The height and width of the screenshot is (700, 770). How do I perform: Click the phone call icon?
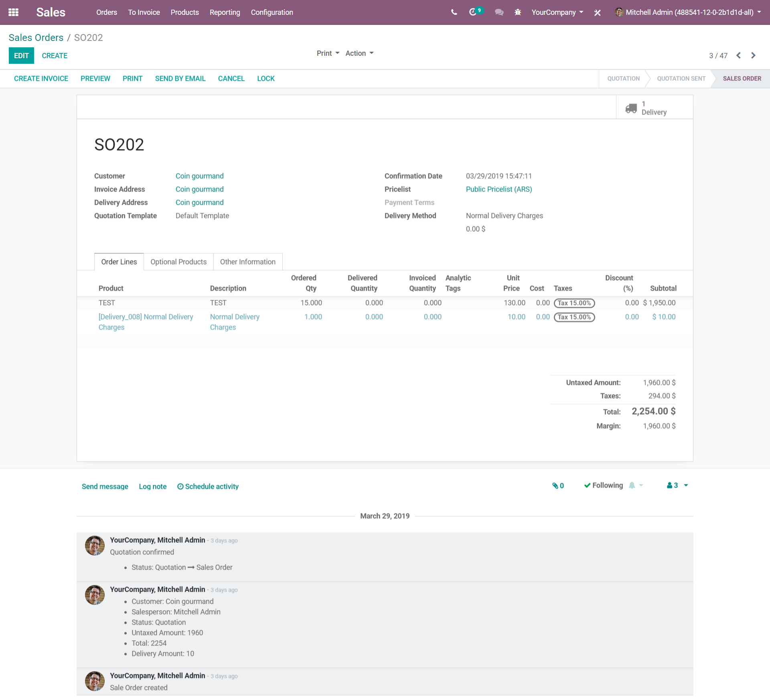tap(454, 12)
